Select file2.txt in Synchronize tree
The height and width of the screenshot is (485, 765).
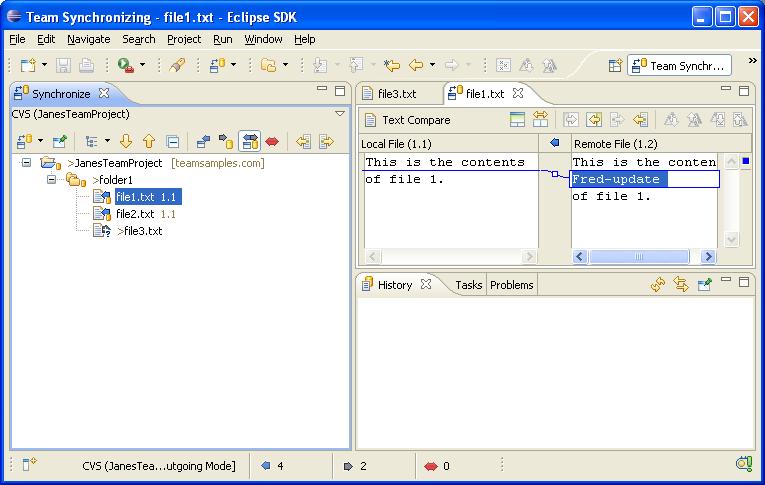point(135,214)
